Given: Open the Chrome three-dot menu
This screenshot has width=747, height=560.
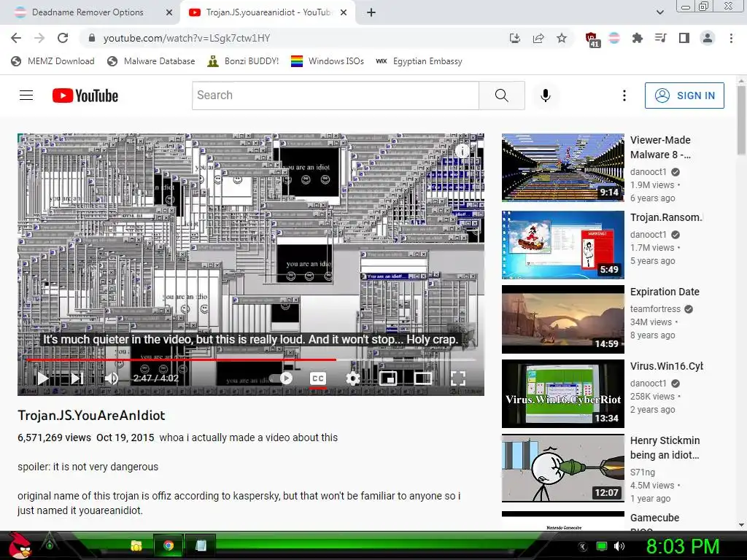Looking at the screenshot, I should [731, 38].
